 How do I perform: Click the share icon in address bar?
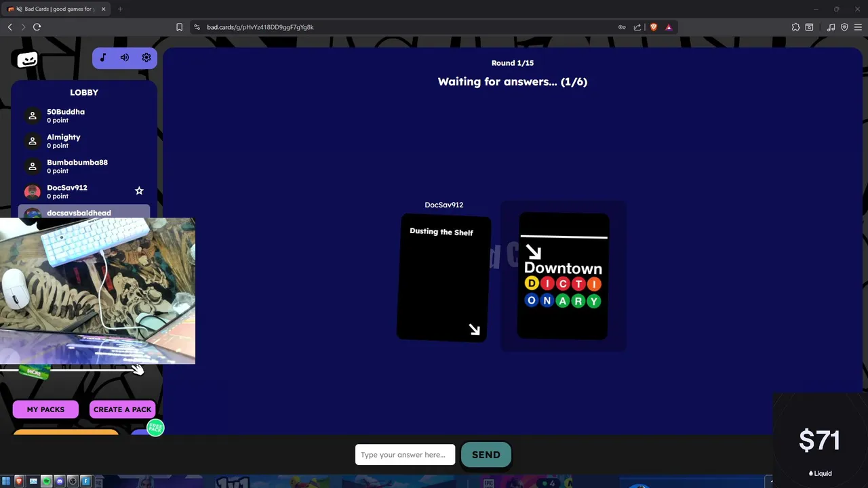pos(637,27)
